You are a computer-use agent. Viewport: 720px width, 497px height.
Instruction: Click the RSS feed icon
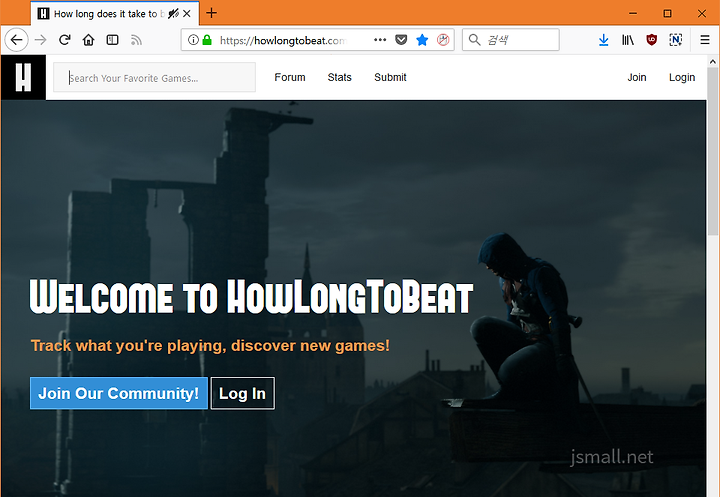click(x=136, y=40)
